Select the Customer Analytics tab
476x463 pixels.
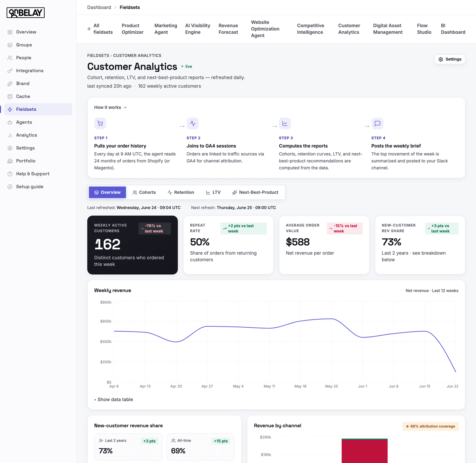[349, 29]
